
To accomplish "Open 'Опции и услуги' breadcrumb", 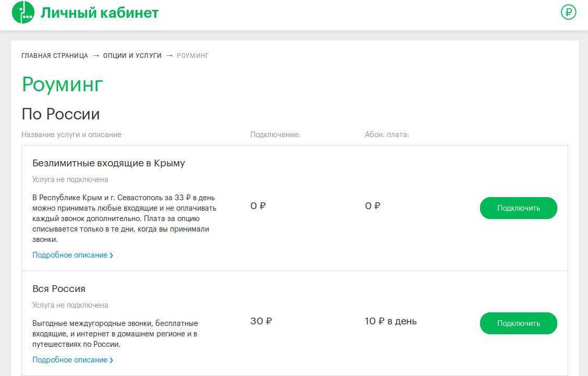I will pos(132,55).
